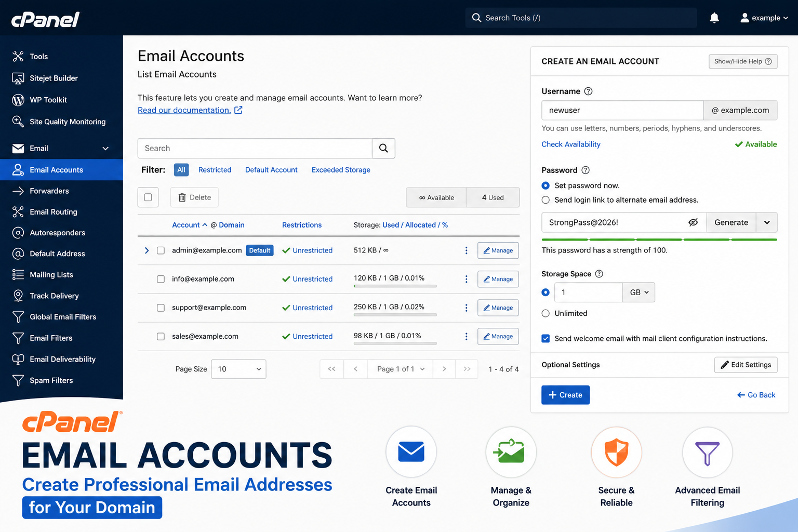This screenshot has width=798, height=532.
Task: Click the Track Delivery pin icon
Action: tap(18, 296)
